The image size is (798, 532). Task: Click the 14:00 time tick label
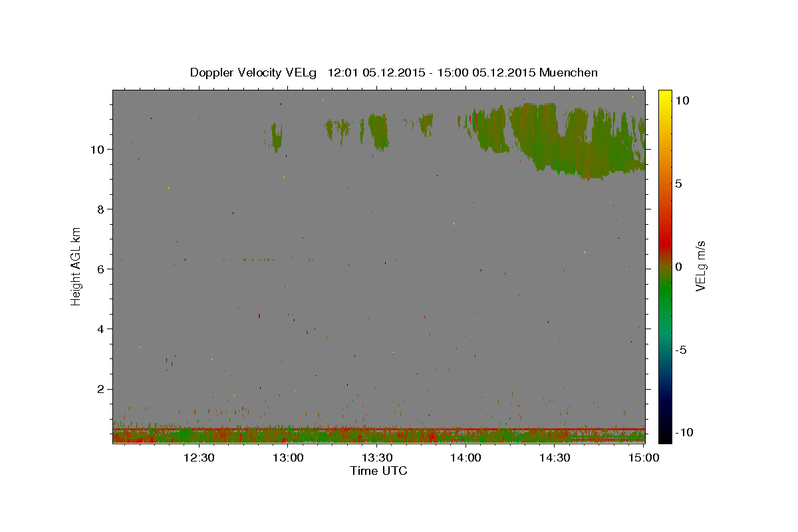466,458
